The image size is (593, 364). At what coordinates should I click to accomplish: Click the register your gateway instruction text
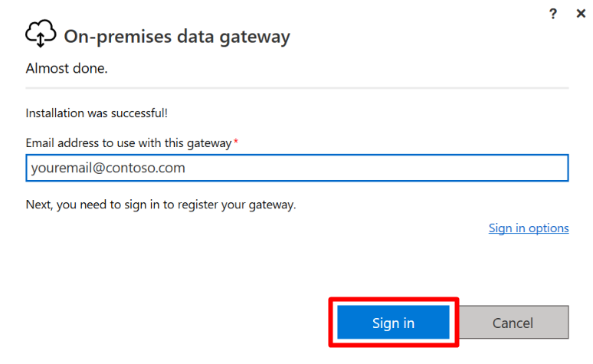click(x=161, y=205)
